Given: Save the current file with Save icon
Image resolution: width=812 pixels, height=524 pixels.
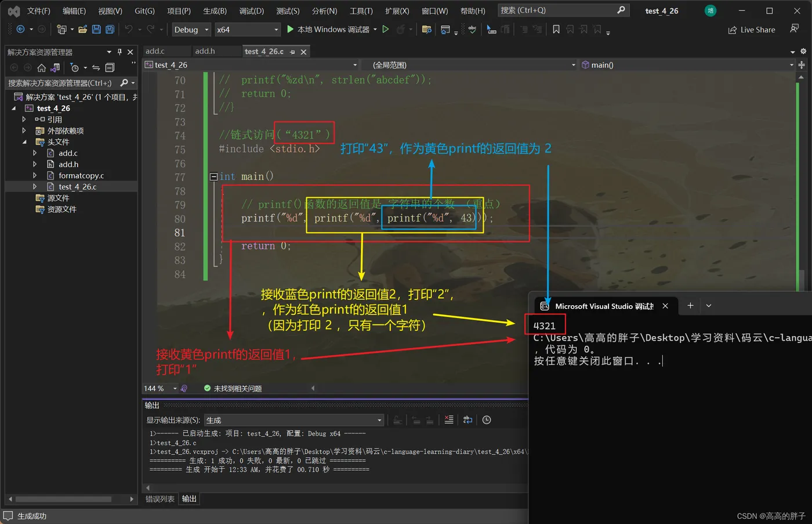Looking at the screenshot, I should pyautogui.click(x=96, y=29).
